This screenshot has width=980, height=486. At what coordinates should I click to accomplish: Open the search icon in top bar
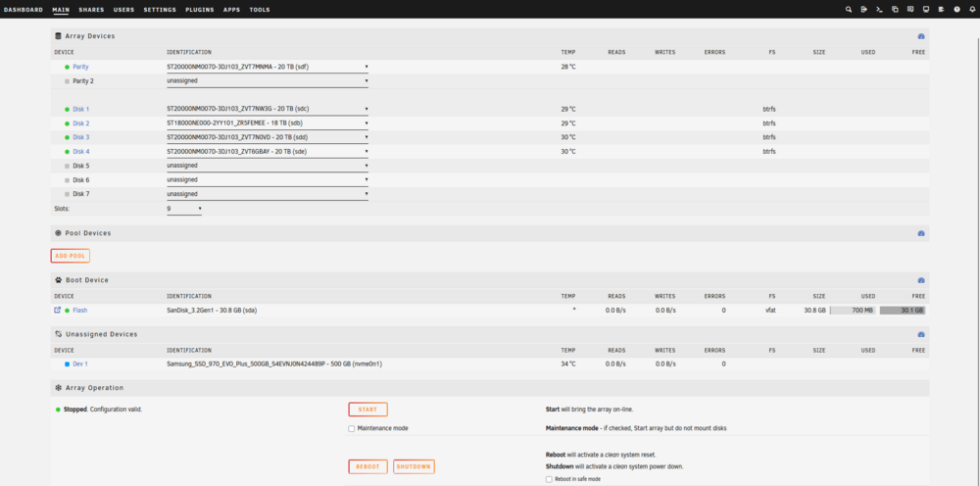pyautogui.click(x=848, y=10)
